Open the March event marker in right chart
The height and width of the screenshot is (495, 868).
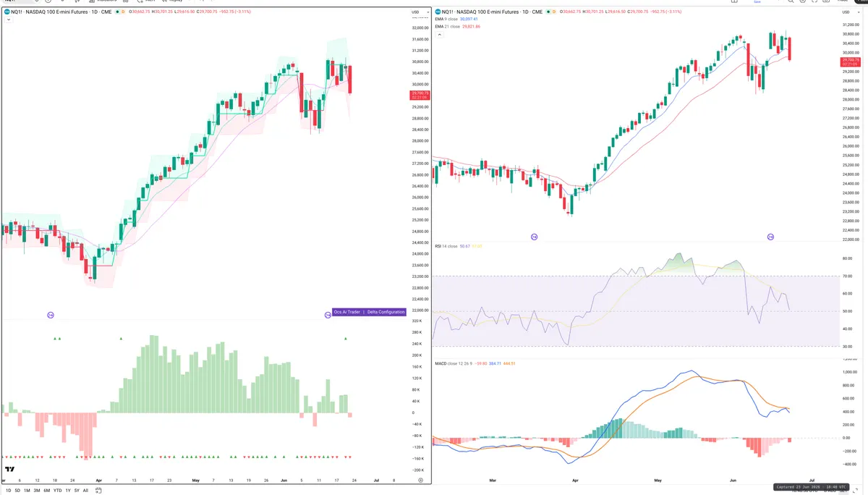tap(535, 237)
